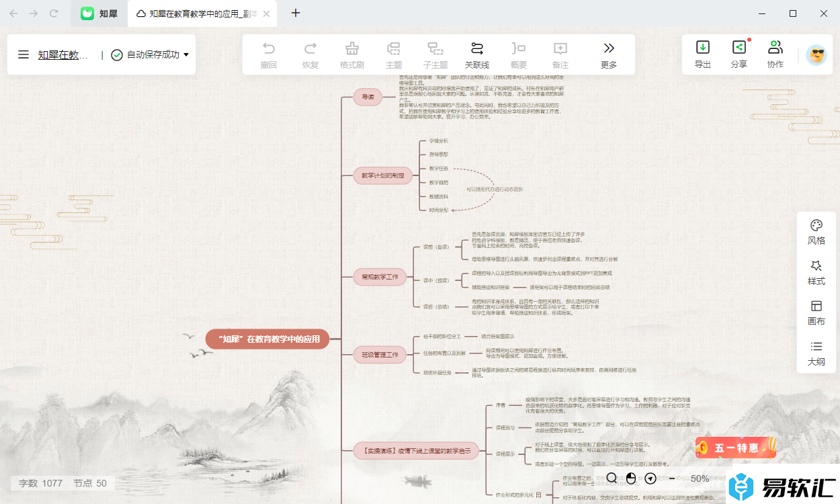The image size is (840, 504).
Task: Toggle the mouse mode icon
Action: (631, 478)
